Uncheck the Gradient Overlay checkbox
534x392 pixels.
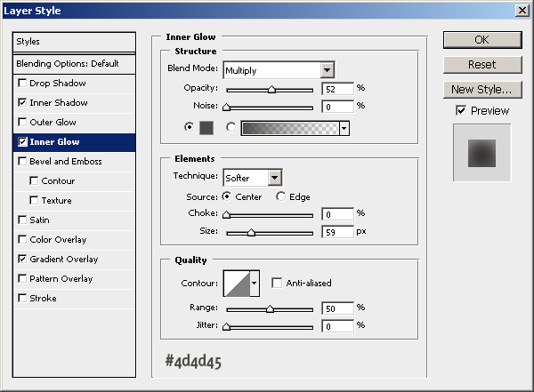(22, 259)
